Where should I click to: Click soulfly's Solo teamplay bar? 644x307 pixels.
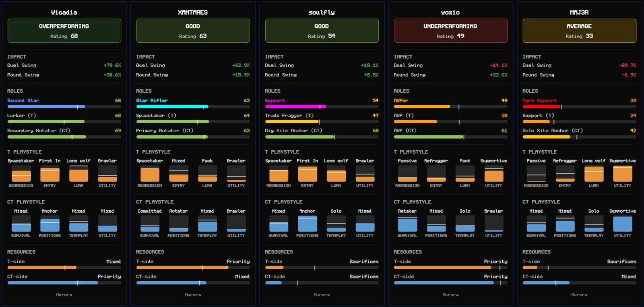[x=336, y=224]
